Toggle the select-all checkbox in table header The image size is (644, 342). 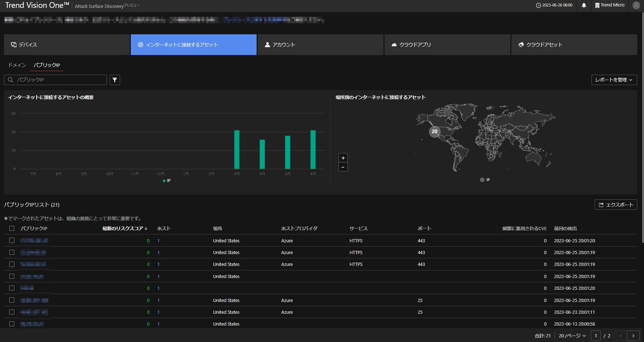point(12,228)
